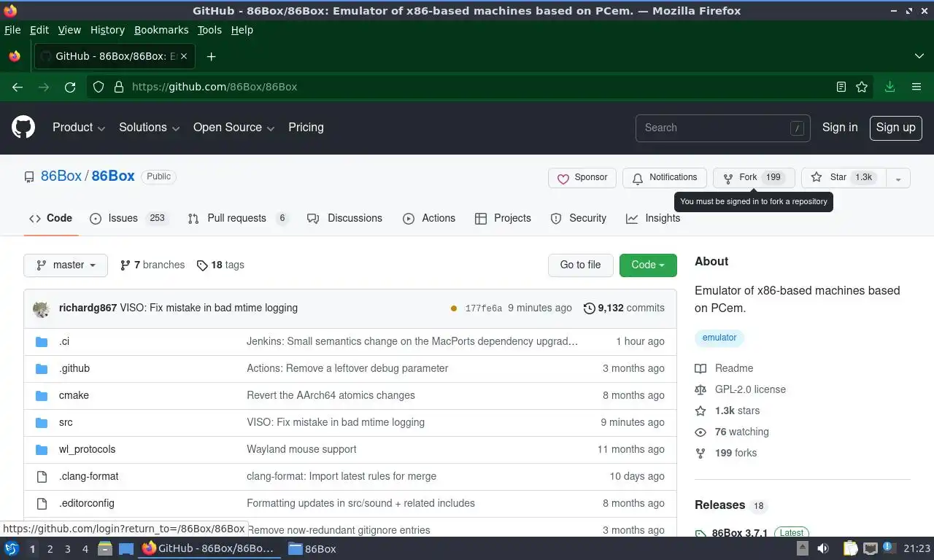Click the shield tracking protection icon

[99, 87]
